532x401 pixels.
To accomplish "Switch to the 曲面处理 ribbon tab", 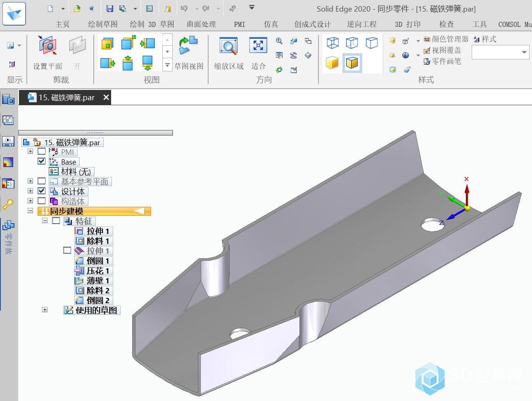I will click(201, 24).
